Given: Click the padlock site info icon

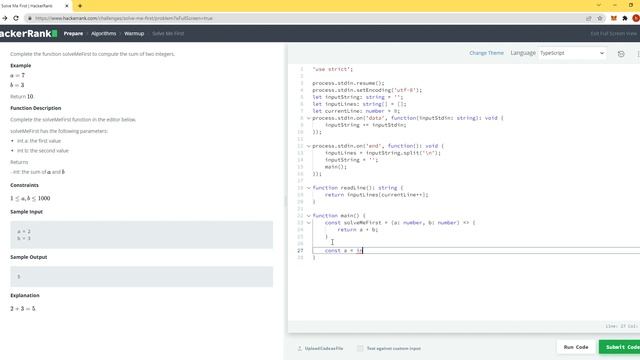Looking at the screenshot, I should 30,18.
